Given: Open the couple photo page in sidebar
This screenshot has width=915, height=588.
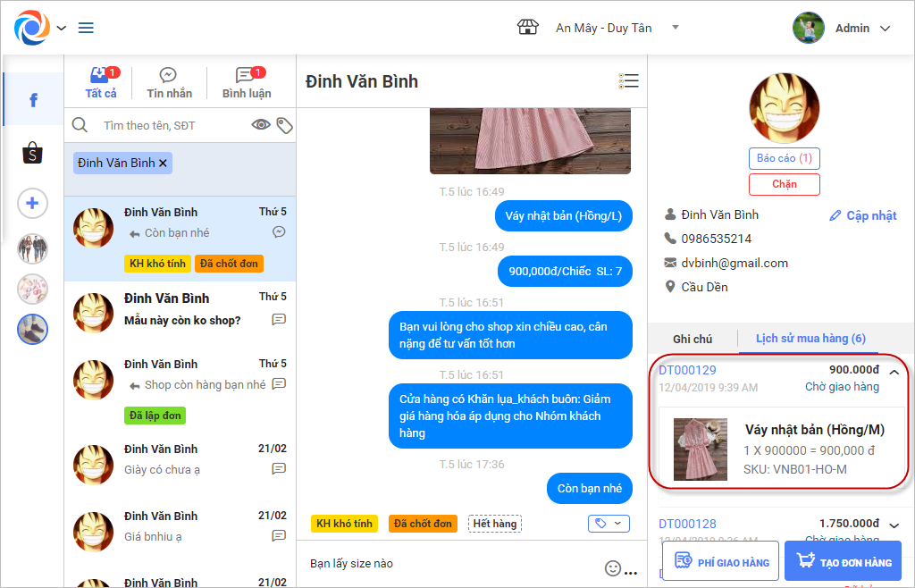Looking at the screenshot, I should point(33,248).
